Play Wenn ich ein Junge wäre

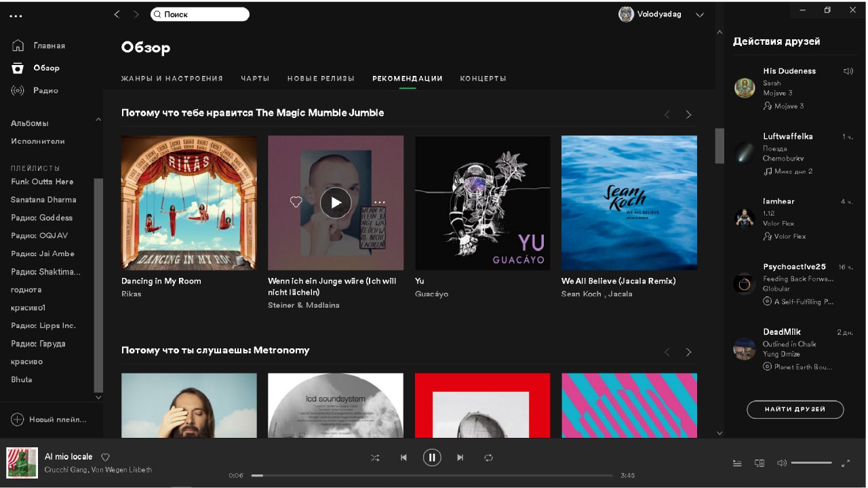[336, 203]
